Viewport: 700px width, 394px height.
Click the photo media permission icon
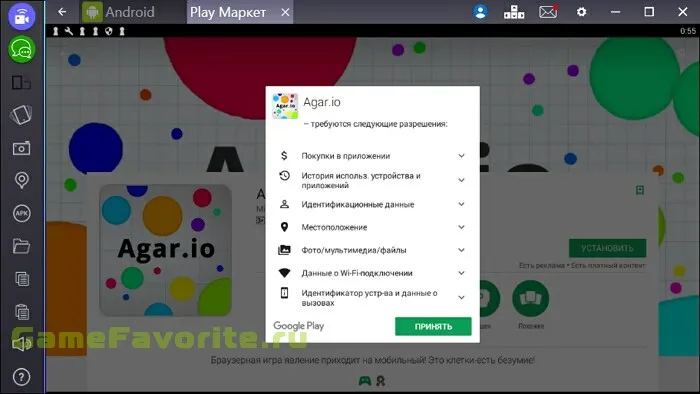pos(284,250)
